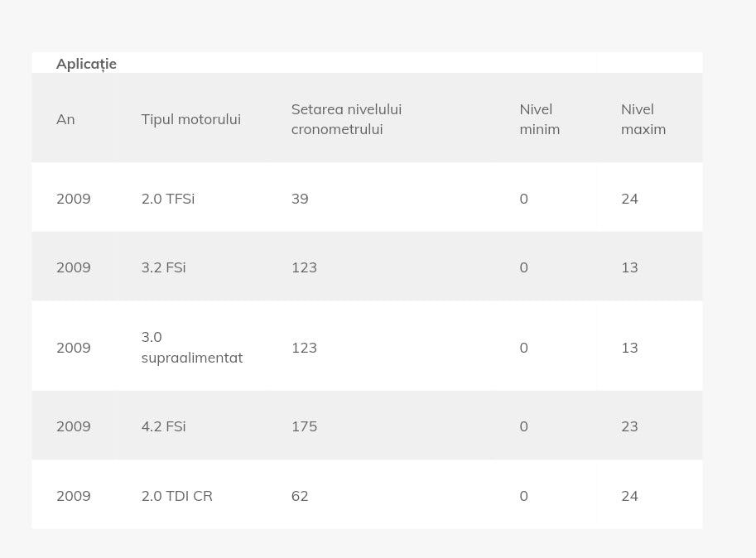Click year 2009 in 2.0 TDI CR row
Image resolution: width=756 pixels, height=558 pixels.
coord(73,496)
